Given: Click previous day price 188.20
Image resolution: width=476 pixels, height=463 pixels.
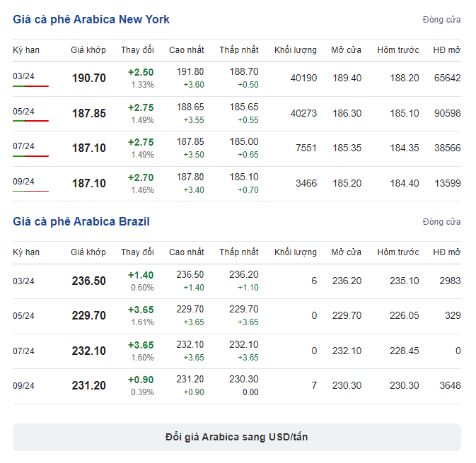Looking at the screenshot, I should tap(405, 78).
